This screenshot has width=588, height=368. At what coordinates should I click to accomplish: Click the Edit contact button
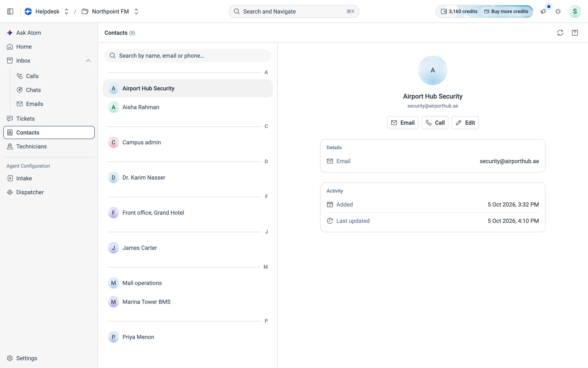pos(465,122)
